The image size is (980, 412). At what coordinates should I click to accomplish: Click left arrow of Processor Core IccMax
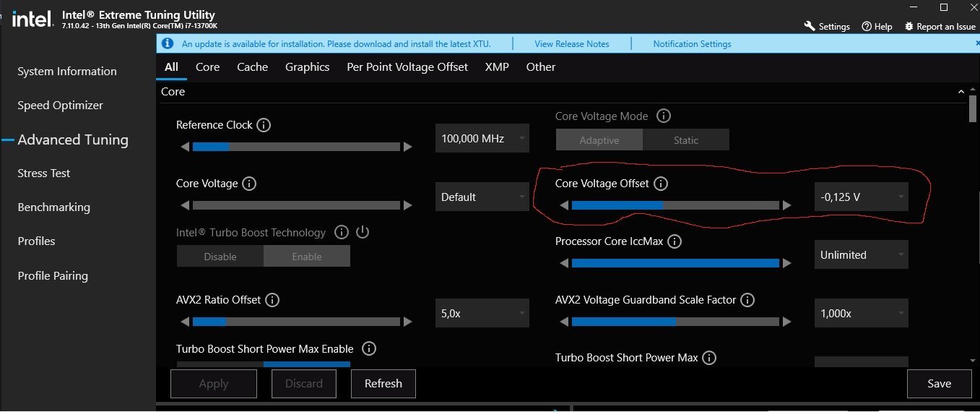(x=564, y=264)
